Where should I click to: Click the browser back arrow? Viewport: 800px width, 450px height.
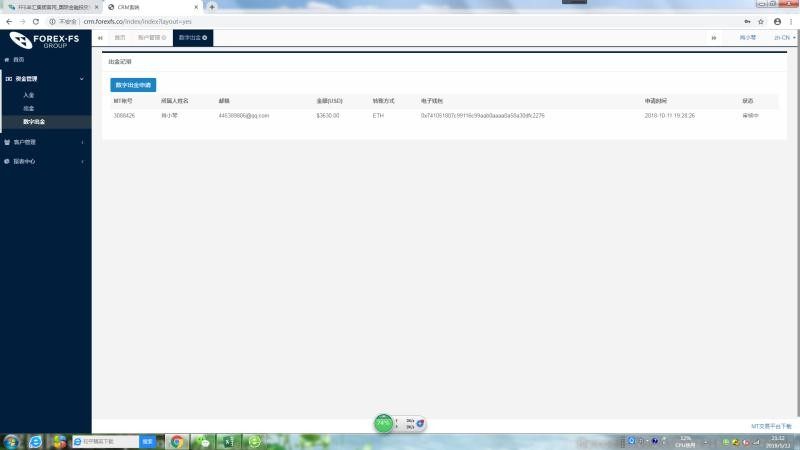click(x=8, y=21)
